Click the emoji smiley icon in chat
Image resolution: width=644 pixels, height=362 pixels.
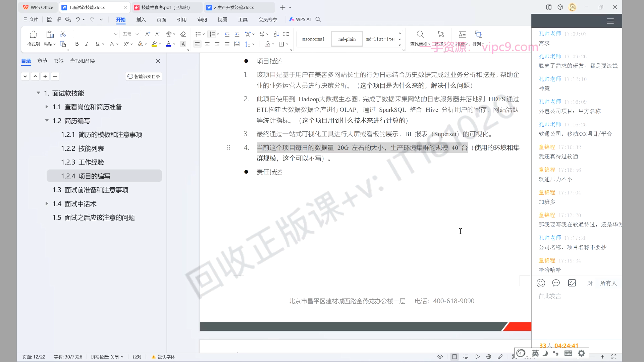pyautogui.click(x=541, y=283)
